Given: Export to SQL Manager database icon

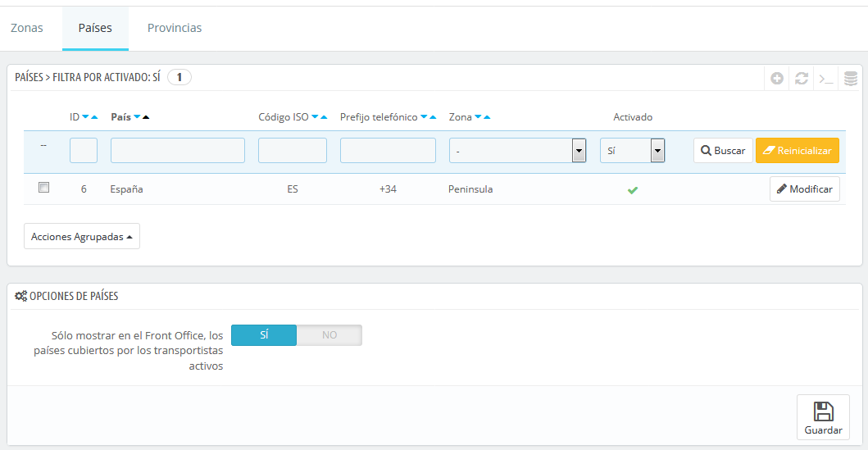Looking at the screenshot, I should [850, 79].
